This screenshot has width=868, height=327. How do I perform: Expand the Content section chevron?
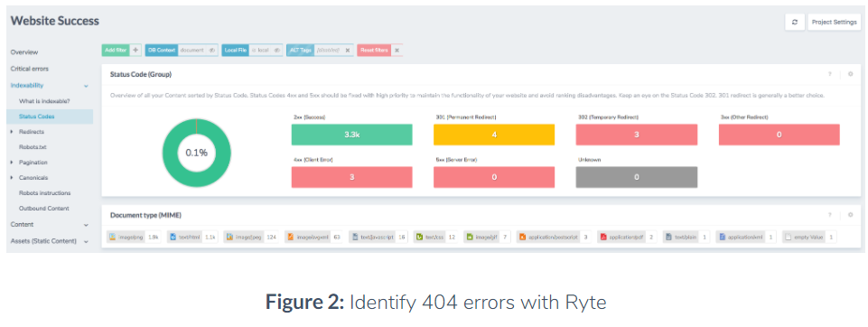(x=86, y=225)
